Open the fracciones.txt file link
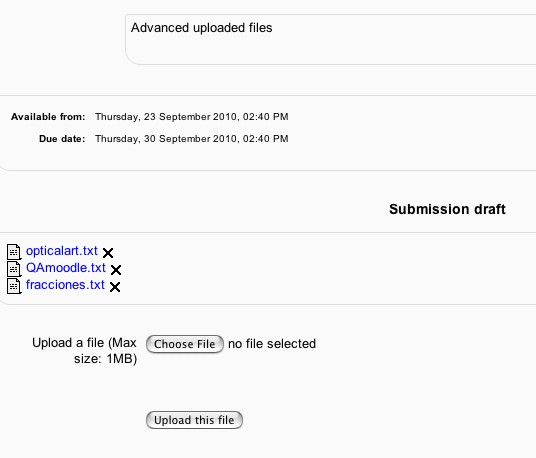 (x=65, y=285)
